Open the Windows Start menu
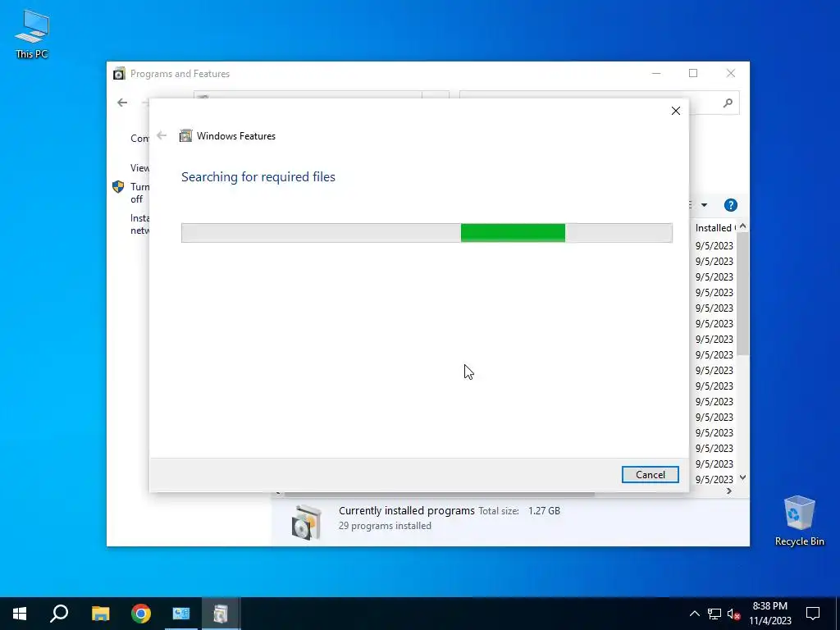This screenshot has width=840, height=630. pos(20,614)
